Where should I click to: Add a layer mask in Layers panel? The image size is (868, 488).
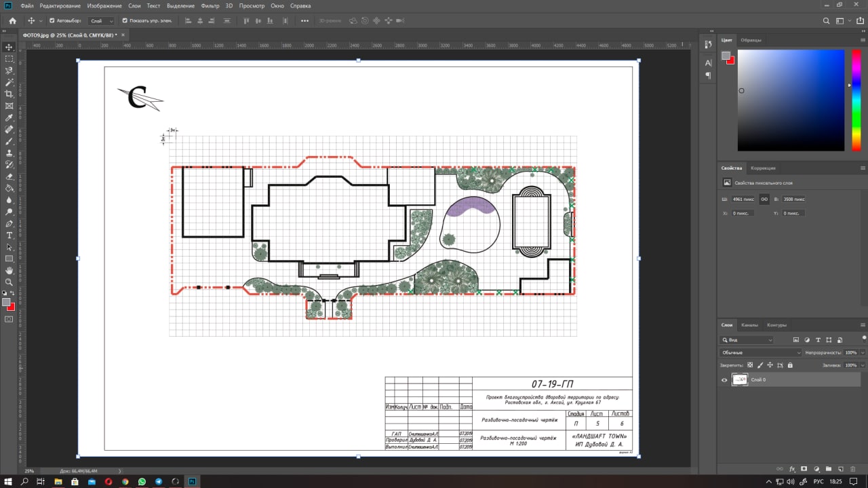(804, 469)
